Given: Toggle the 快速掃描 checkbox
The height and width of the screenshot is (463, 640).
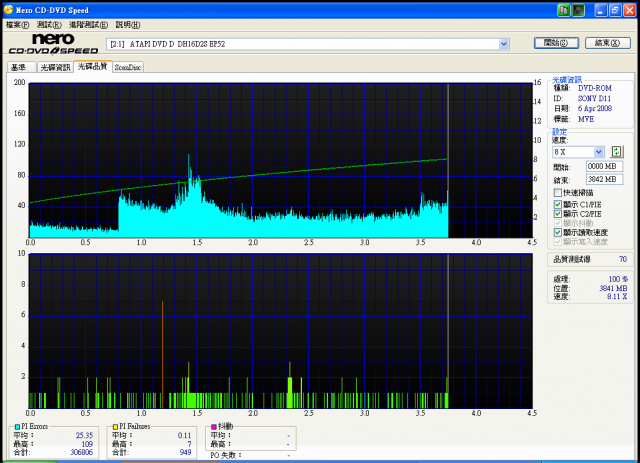Looking at the screenshot, I should [558, 192].
